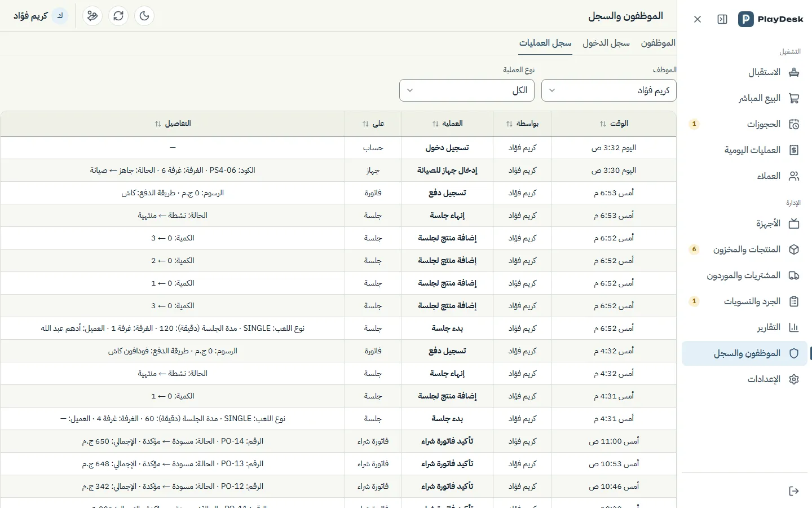Screen dimensions: 812x508
Task: Open البيع المباشر cart icon
Action: coord(794,98)
